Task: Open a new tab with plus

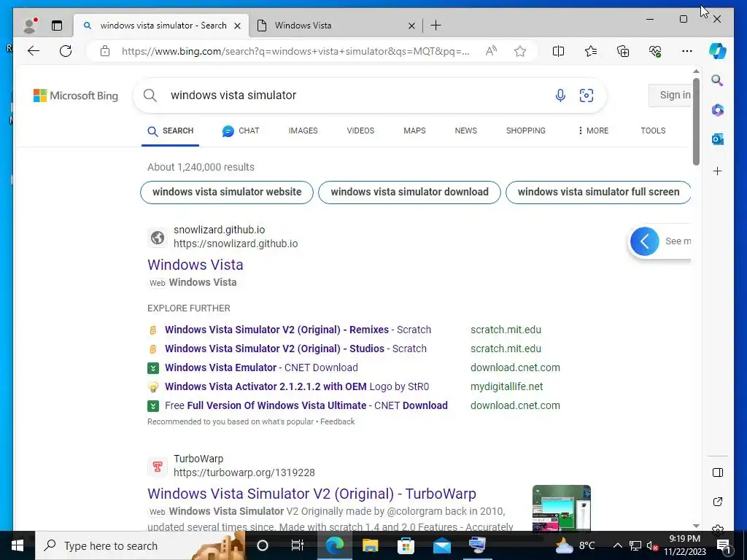Action: click(436, 26)
